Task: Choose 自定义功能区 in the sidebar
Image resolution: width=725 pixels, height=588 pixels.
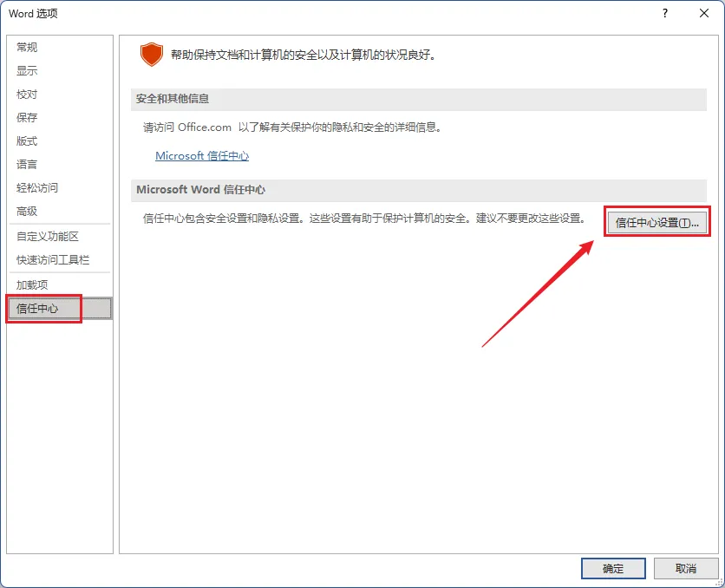Action: coord(59,236)
